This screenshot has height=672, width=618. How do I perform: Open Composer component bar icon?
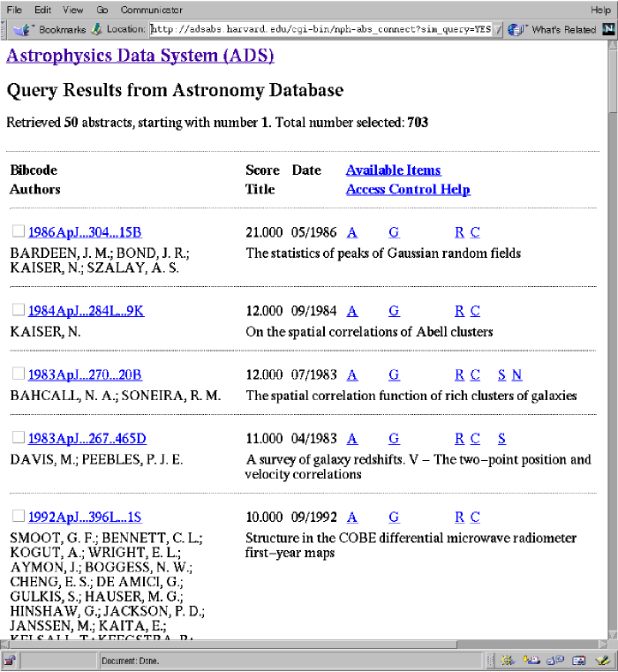603,661
